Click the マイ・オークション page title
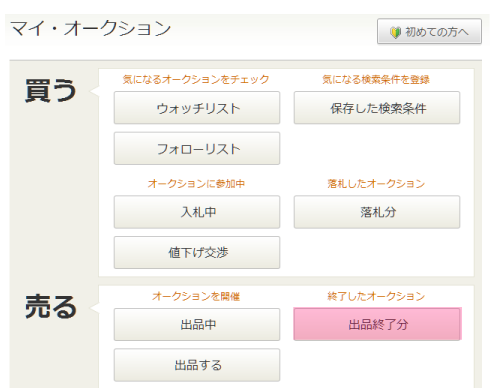Viewport: 494px width, 388px height. (x=91, y=28)
